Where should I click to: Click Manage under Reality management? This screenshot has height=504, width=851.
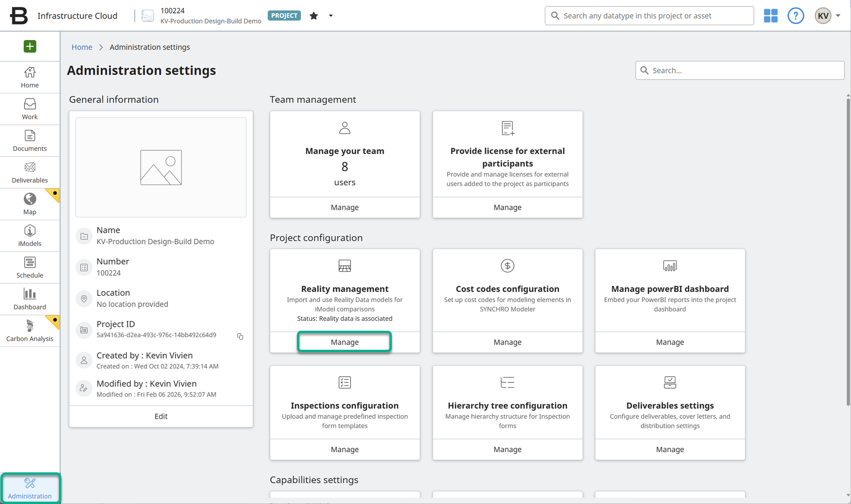pos(344,342)
